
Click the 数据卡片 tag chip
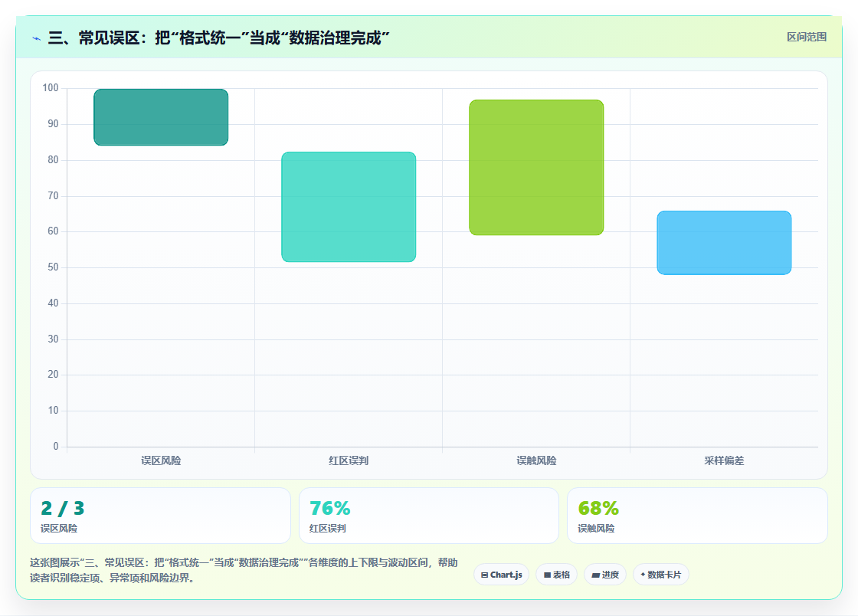point(661,575)
